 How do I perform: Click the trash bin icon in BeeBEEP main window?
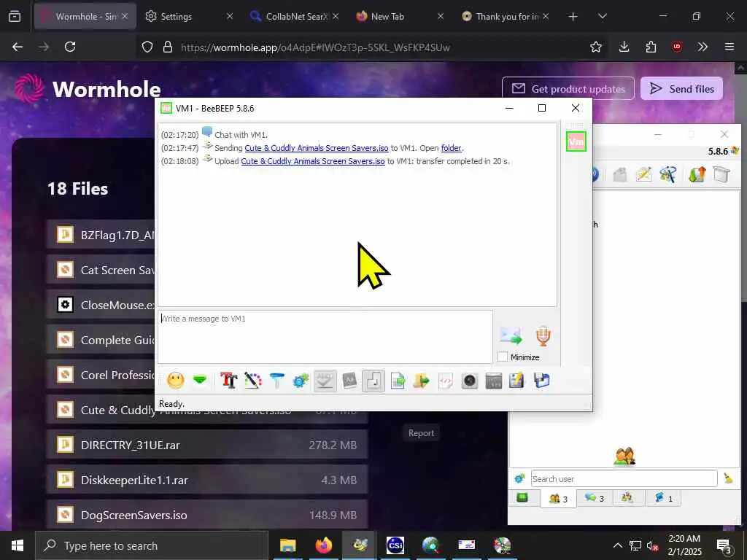coord(721,174)
